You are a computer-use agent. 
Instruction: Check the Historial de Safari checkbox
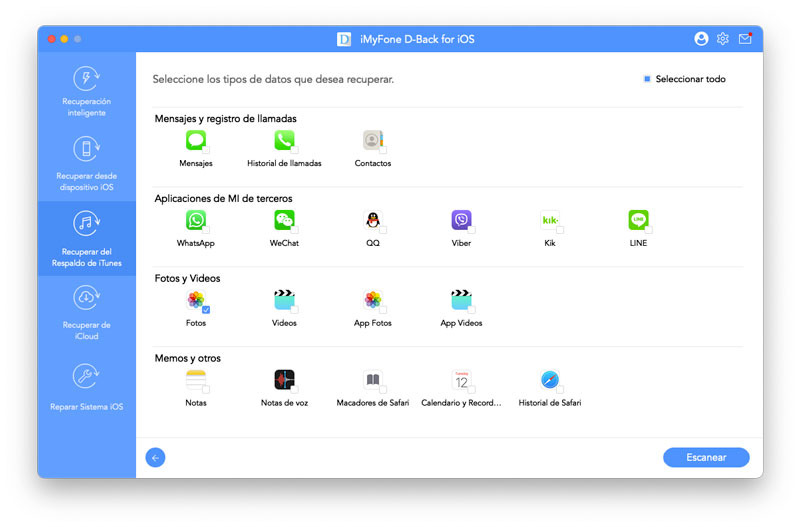[560, 390]
